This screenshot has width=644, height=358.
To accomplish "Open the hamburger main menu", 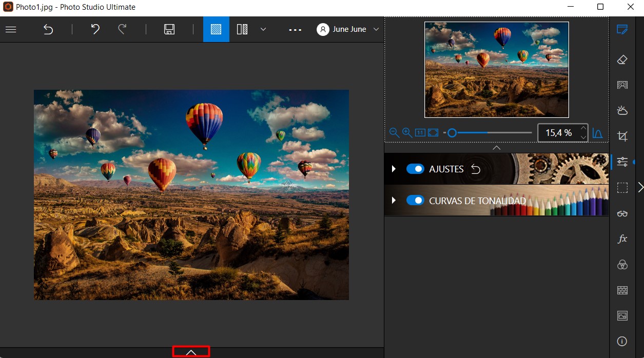I will pos(11,30).
